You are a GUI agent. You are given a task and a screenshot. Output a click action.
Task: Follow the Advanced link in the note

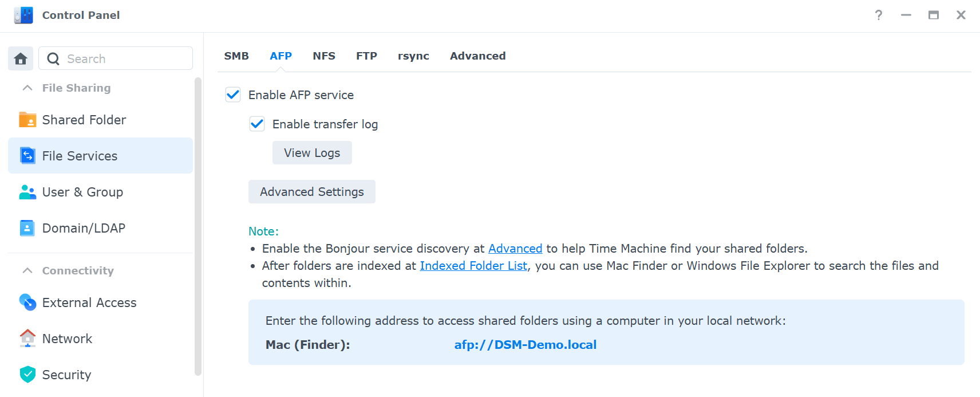pos(515,249)
